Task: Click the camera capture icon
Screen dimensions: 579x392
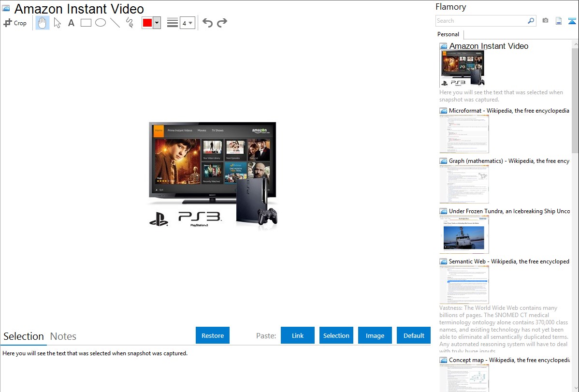Action: [545, 21]
